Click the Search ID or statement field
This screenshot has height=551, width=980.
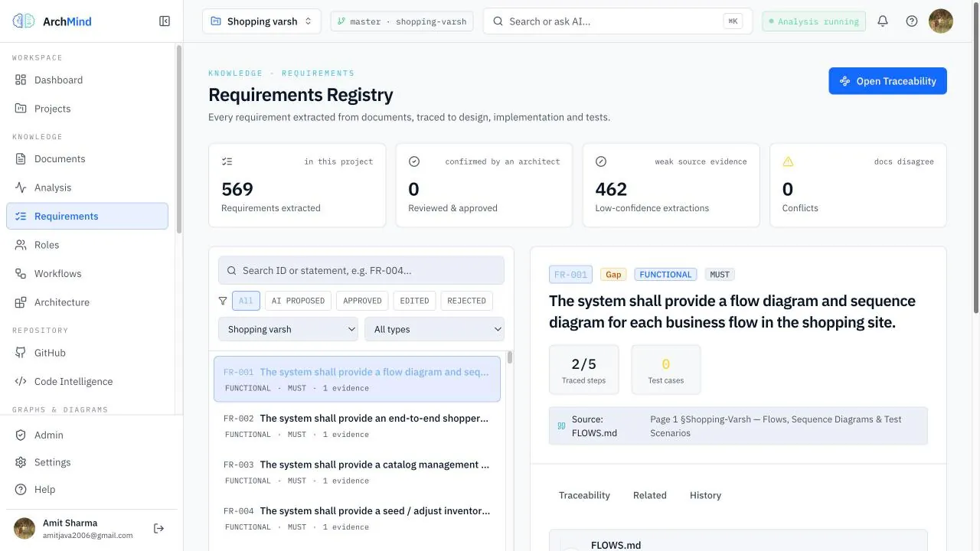point(361,270)
